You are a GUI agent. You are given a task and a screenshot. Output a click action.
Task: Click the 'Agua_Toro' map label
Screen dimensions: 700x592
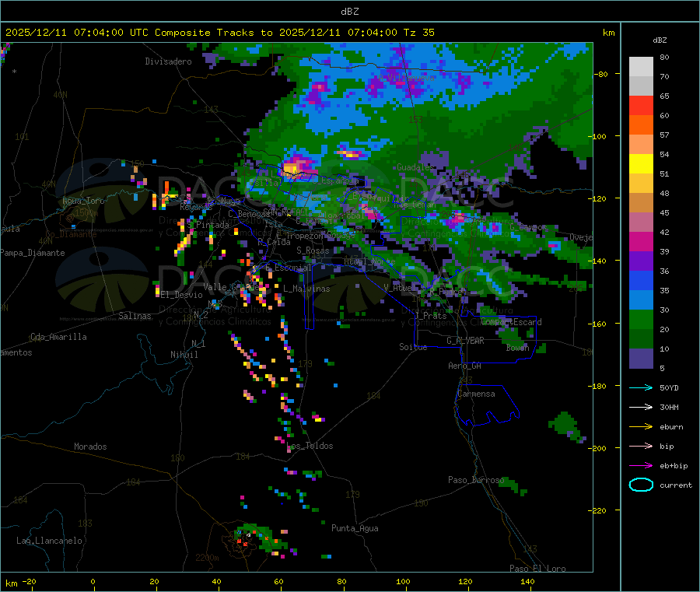(83, 201)
